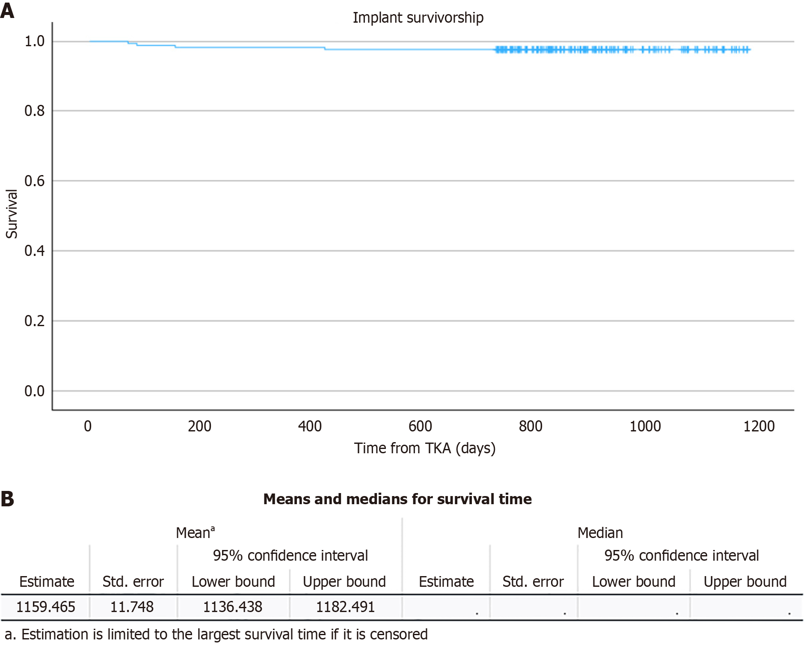Click the 1.0 tick on the survival axis
The width and height of the screenshot is (812, 645).
[x=34, y=42]
